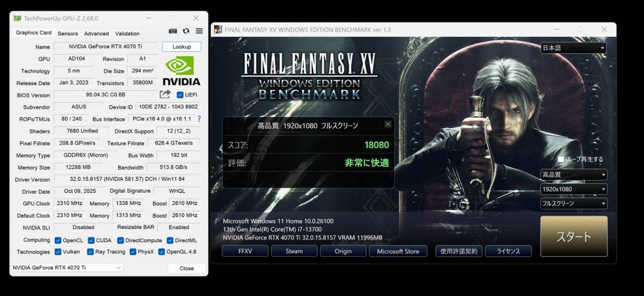Click the Release Date Jan 3, 2023 value

(x=74, y=83)
